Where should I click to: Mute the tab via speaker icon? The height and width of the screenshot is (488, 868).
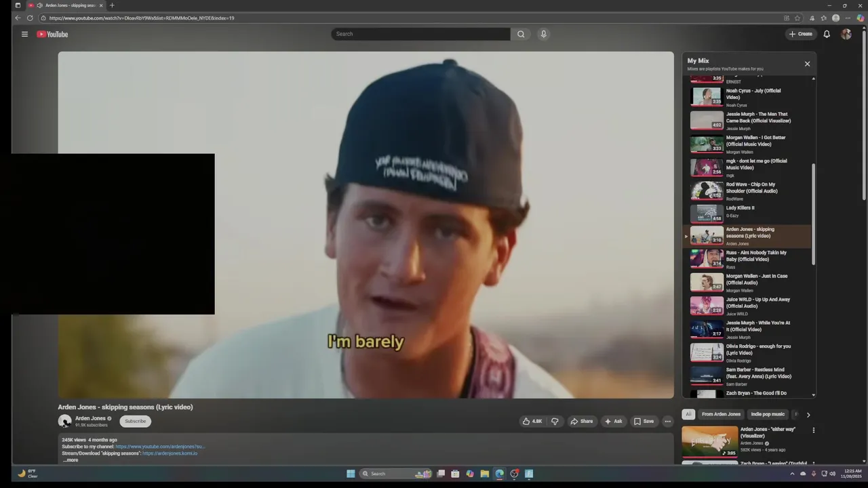(39, 5)
